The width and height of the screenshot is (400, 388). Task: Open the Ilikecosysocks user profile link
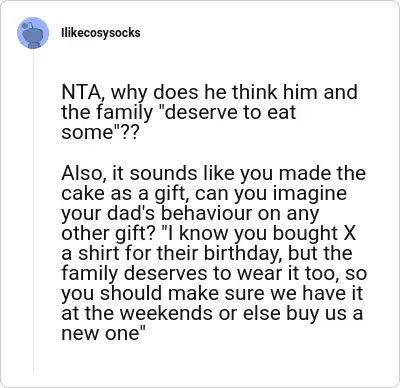coord(101,33)
